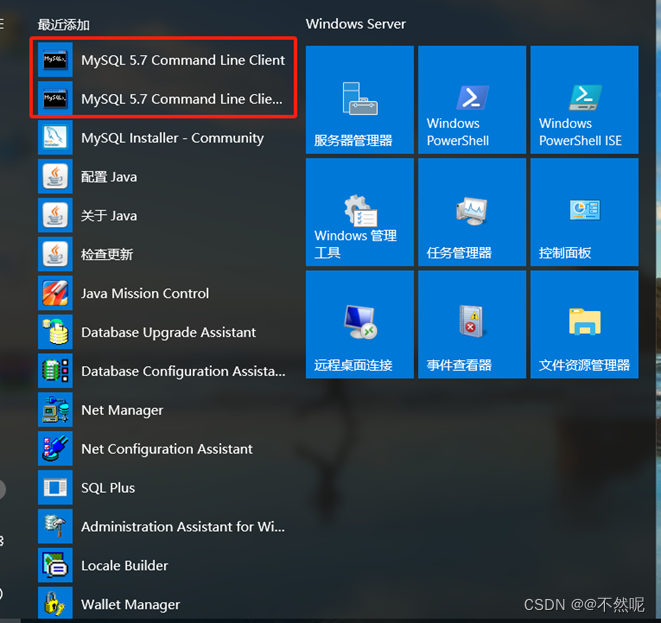This screenshot has width=661, height=623.
Task: Open Database Upgrade Assistant icon
Action: click(x=55, y=332)
